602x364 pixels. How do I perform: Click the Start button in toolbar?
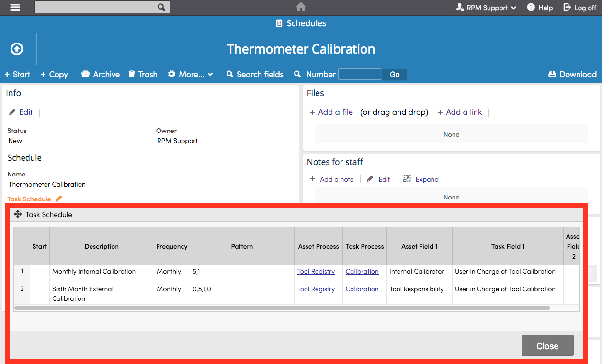pos(17,74)
